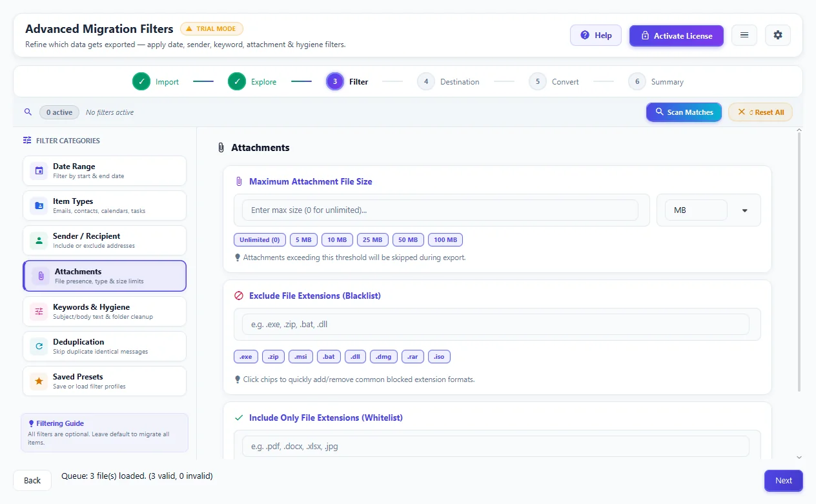Toggle the .zip blocked extension chip
Screen dimensions: 816x504
coord(274,356)
